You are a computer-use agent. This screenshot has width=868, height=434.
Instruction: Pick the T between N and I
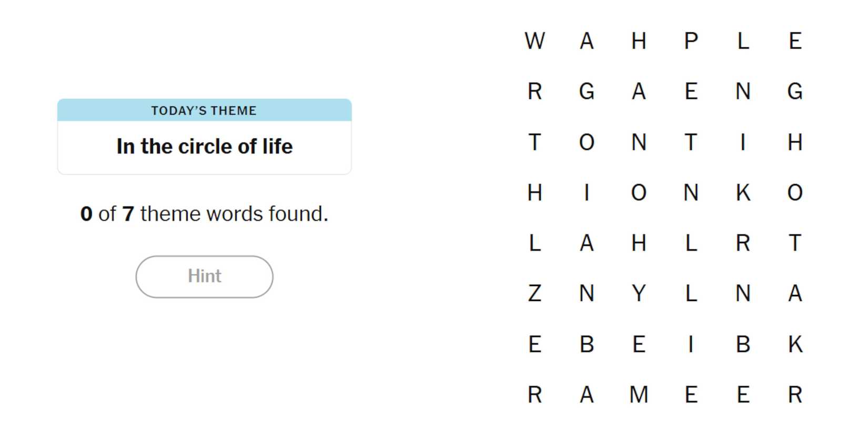point(691,142)
